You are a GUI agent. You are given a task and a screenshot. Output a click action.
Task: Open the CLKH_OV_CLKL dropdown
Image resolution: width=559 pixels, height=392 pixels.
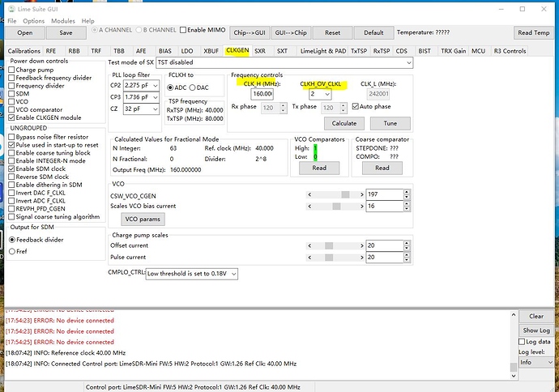click(320, 94)
